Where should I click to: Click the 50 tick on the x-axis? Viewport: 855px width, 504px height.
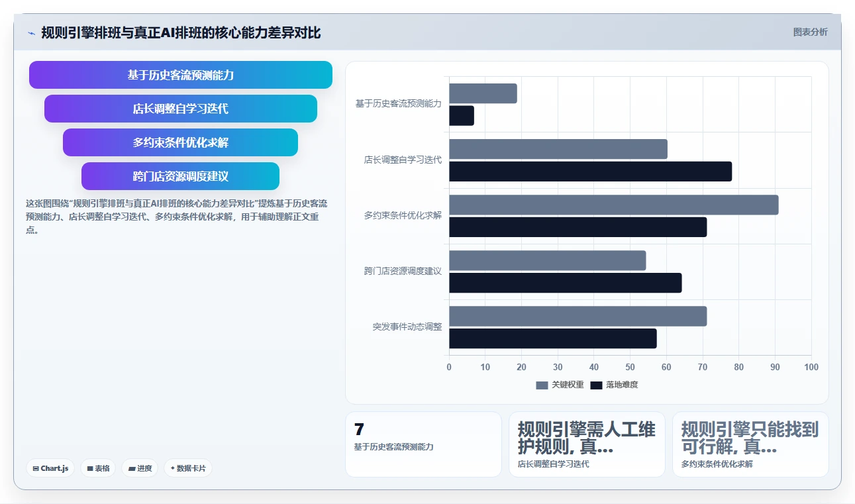tap(630, 368)
